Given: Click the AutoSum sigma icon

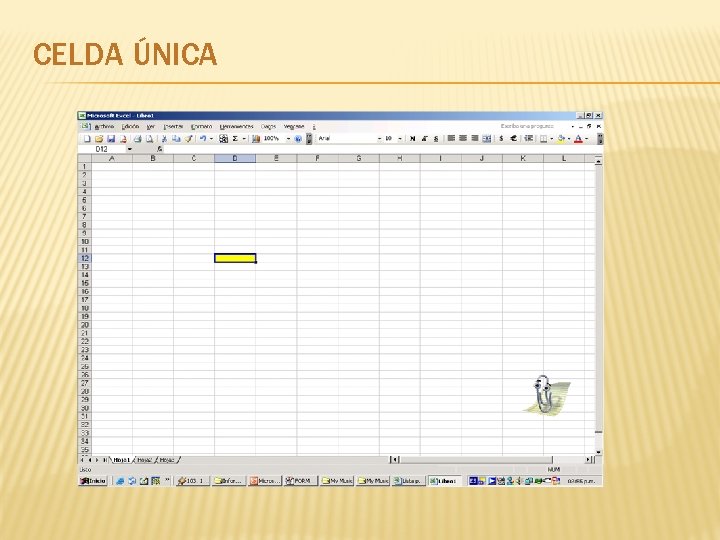Looking at the screenshot, I should (x=235, y=139).
